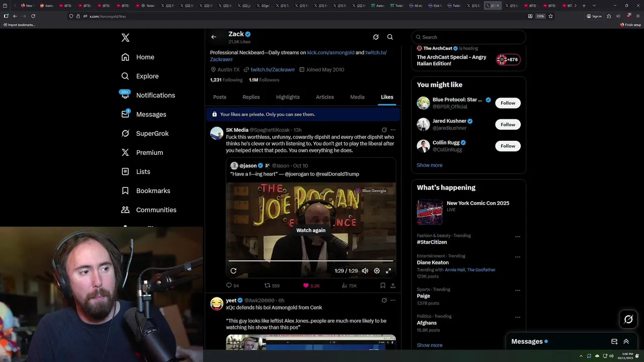
Task: Click the X logo in sidebar
Action: point(125,38)
